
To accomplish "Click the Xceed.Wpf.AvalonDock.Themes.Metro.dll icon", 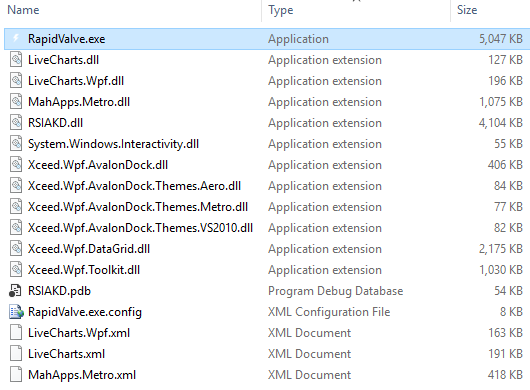I will [16, 206].
